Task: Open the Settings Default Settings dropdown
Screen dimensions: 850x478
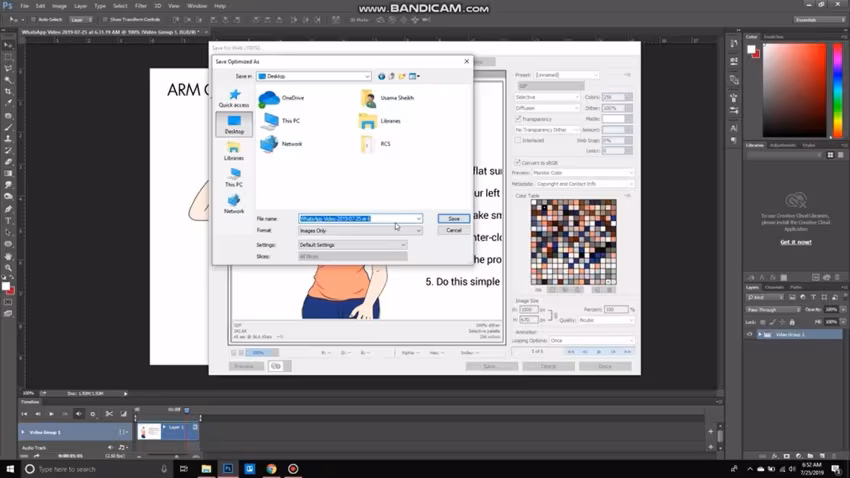Action: click(x=352, y=245)
